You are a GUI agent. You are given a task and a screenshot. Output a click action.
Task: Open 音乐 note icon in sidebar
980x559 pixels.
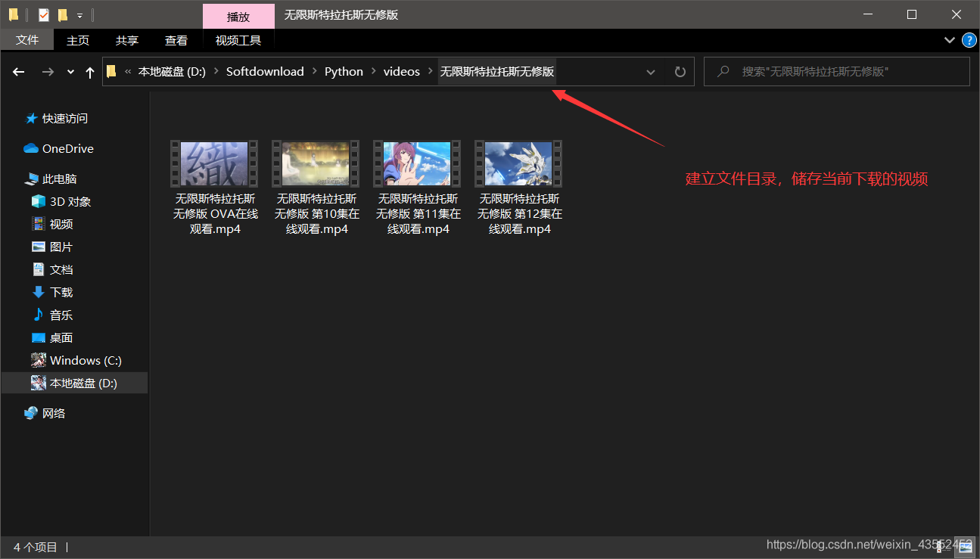[39, 315]
